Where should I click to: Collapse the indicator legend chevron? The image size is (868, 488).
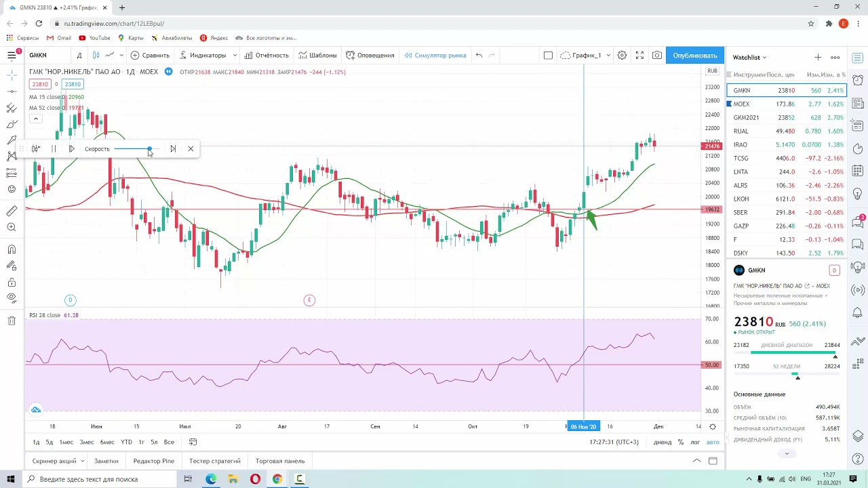(35, 119)
